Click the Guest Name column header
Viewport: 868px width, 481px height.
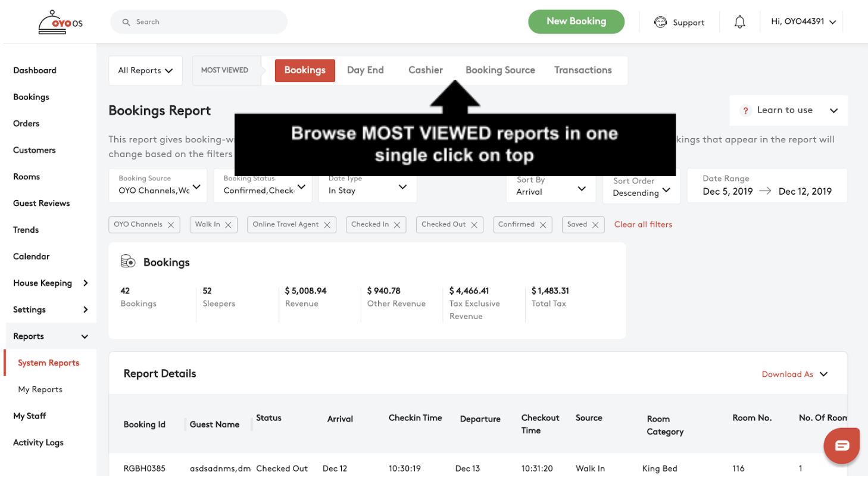click(x=214, y=424)
